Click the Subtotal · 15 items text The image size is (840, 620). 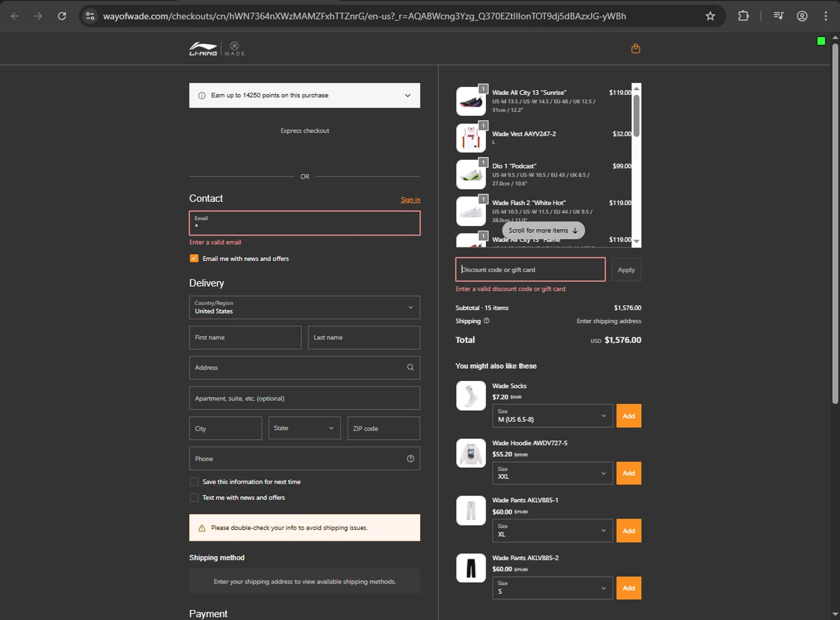[x=482, y=308]
